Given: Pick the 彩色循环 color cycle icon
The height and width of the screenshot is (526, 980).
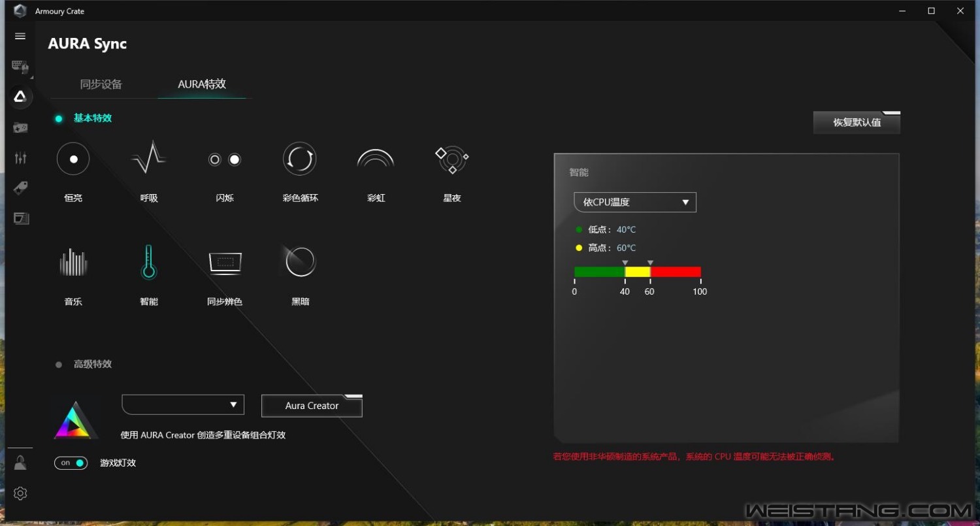Looking at the screenshot, I should point(300,159).
